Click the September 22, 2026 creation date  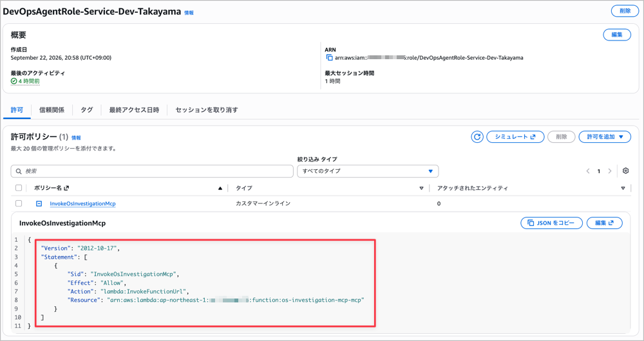point(61,58)
